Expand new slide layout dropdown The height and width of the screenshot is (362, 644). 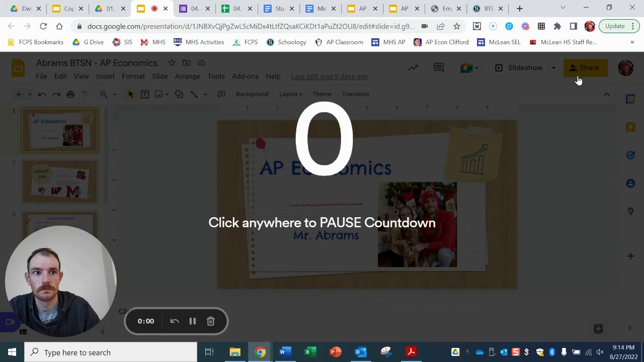[x=29, y=94]
